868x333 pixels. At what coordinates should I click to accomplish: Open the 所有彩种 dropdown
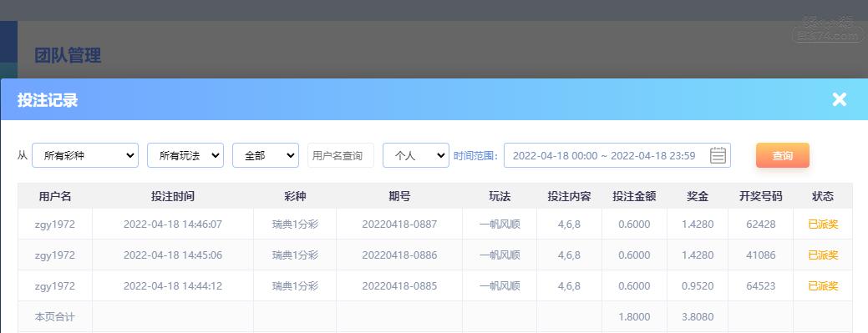(x=85, y=155)
